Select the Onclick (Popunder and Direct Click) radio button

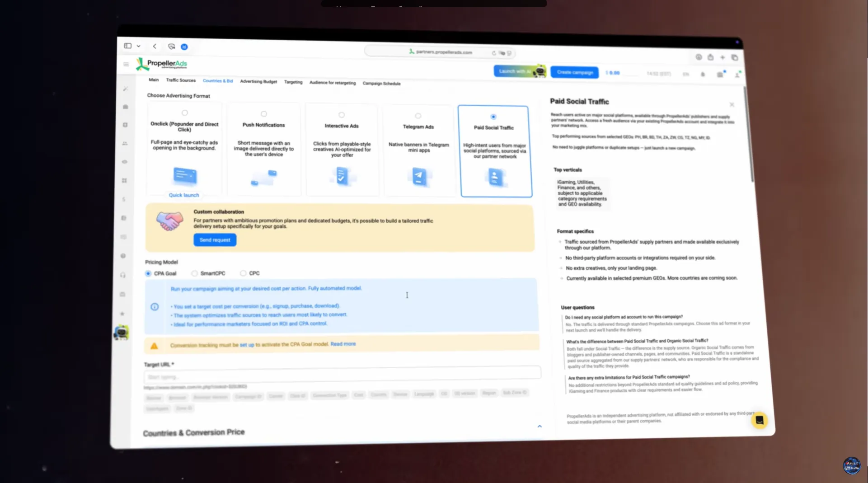185,113
